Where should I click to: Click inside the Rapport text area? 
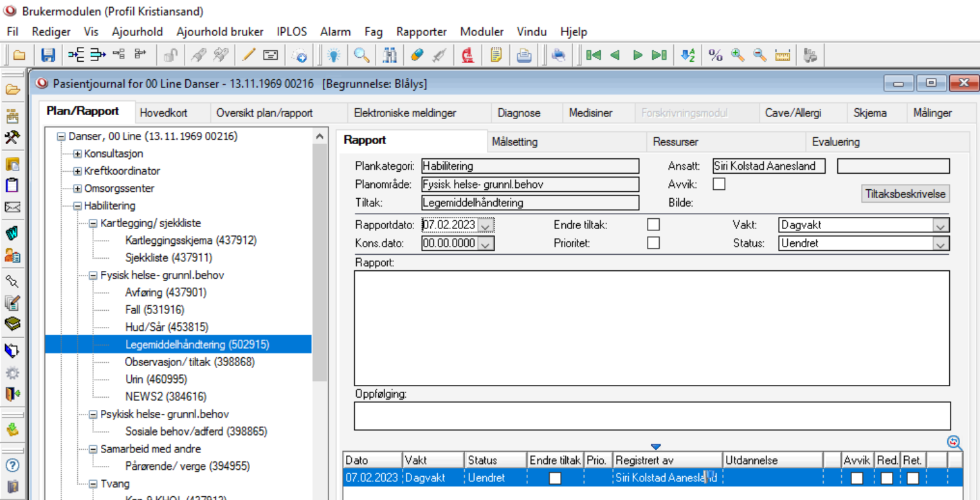[652, 328]
